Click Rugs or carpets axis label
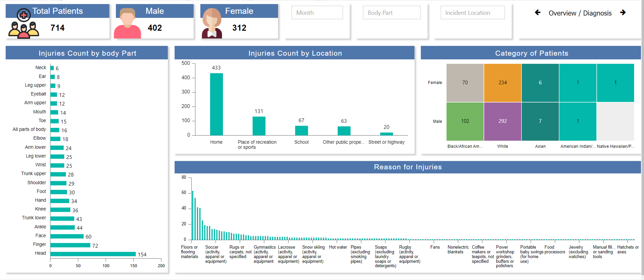644x280 pixels. 240,252
